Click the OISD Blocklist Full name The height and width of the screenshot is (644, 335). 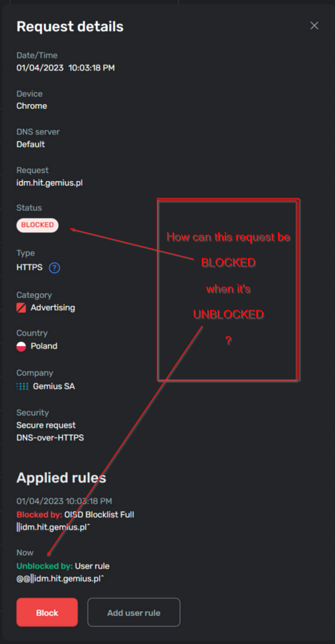[x=99, y=514]
